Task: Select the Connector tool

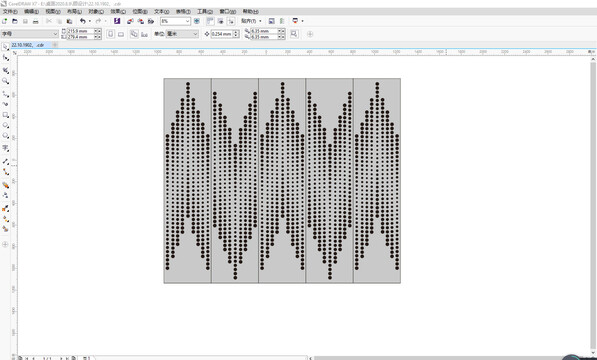Action: (5, 172)
